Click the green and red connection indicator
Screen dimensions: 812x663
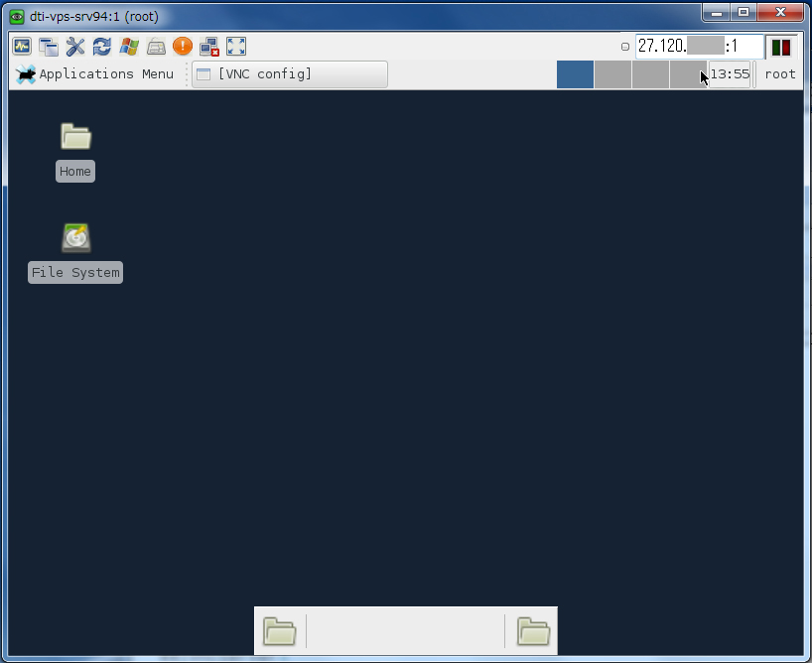781,47
